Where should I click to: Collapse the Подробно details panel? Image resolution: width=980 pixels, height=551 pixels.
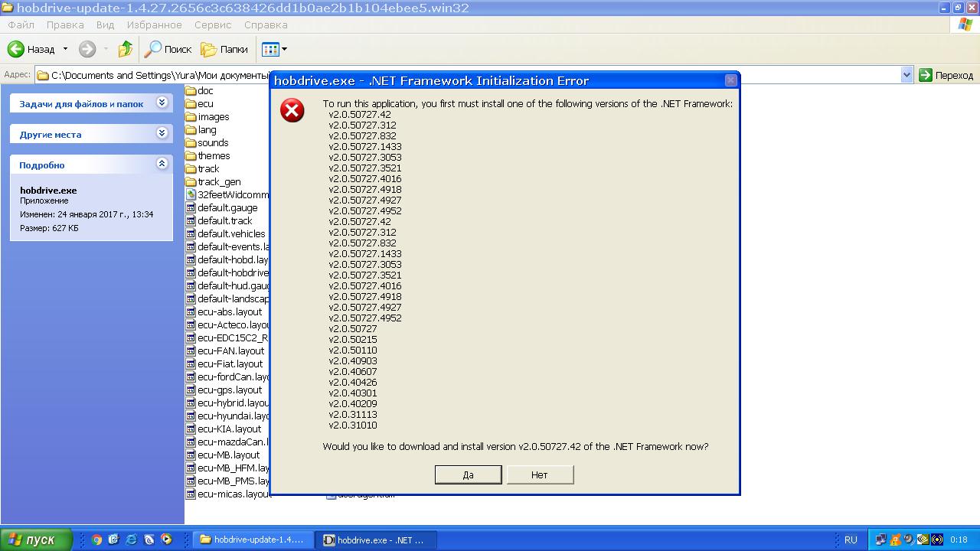click(x=162, y=164)
